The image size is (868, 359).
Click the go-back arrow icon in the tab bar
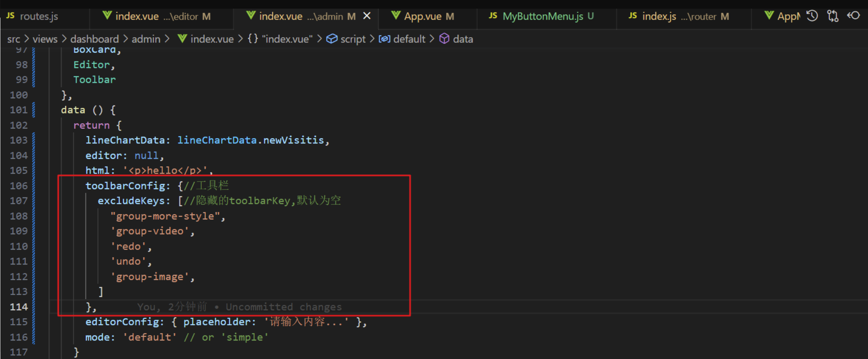tap(853, 16)
